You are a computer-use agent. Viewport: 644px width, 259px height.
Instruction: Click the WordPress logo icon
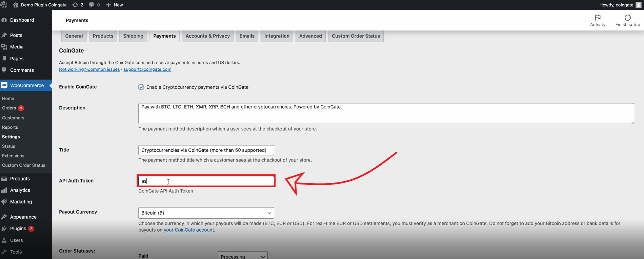pos(4,5)
